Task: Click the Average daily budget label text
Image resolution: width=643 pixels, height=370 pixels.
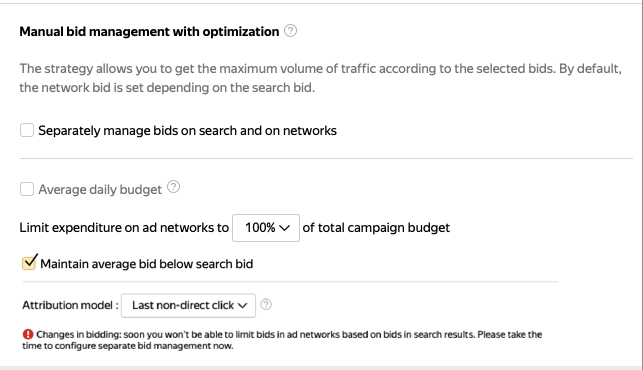Action: (x=100, y=190)
